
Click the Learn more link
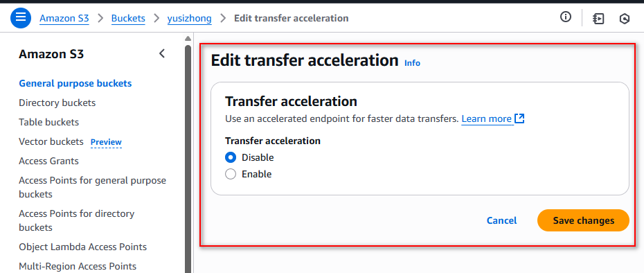487,119
